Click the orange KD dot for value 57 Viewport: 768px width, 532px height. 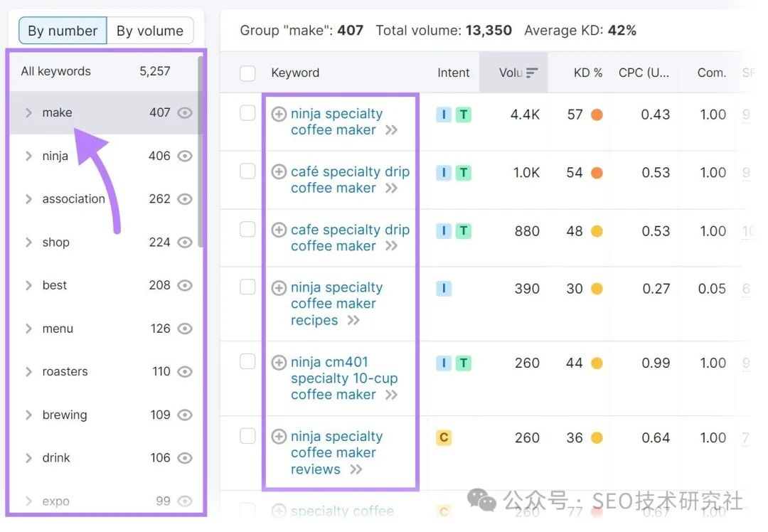pos(597,115)
